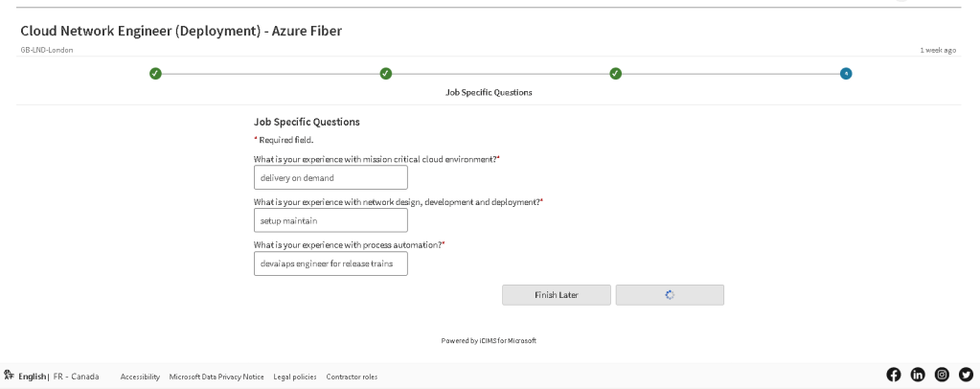Viewport: 980px width, 389px height.
Task: Click the first completed step checkmark
Action: pos(155,74)
